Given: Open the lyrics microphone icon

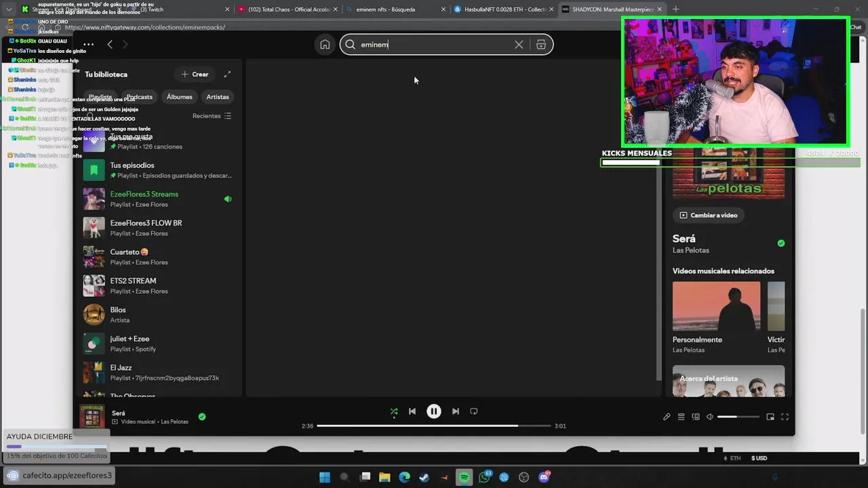Looking at the screenshot, I should click(667, 417).
